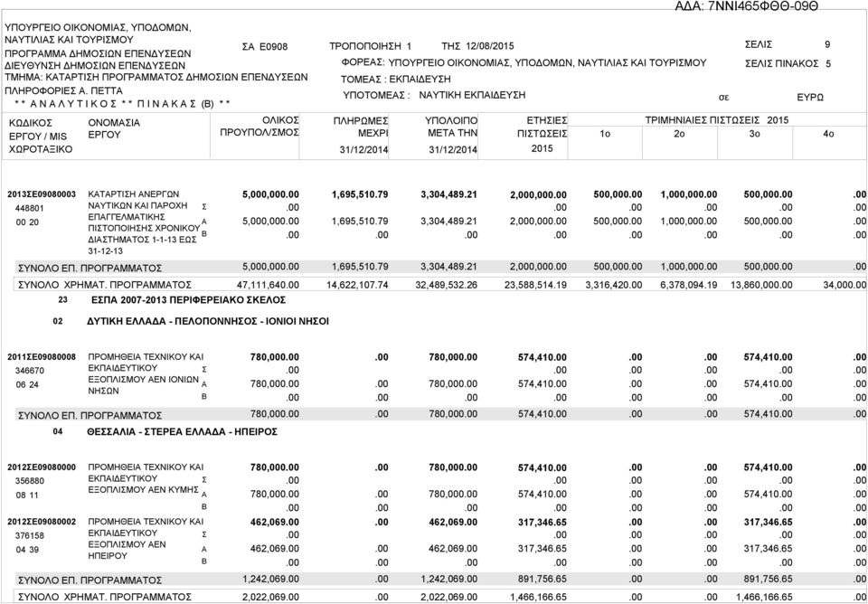
Task: Click MIS number 376158
Action: coord(29,536)
